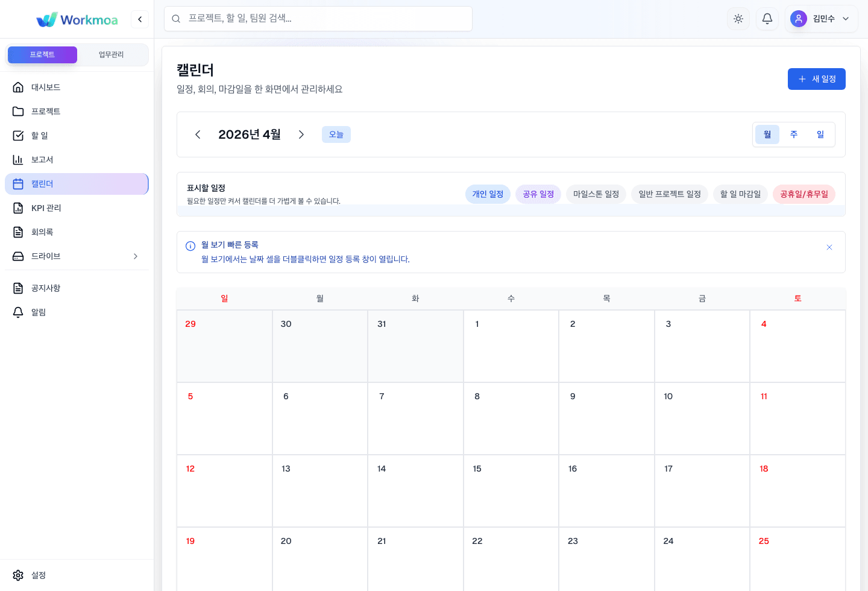The image size is (868, 591).
Task: Open 대시보드 from sidebar
Action: [x=77, y=87]
